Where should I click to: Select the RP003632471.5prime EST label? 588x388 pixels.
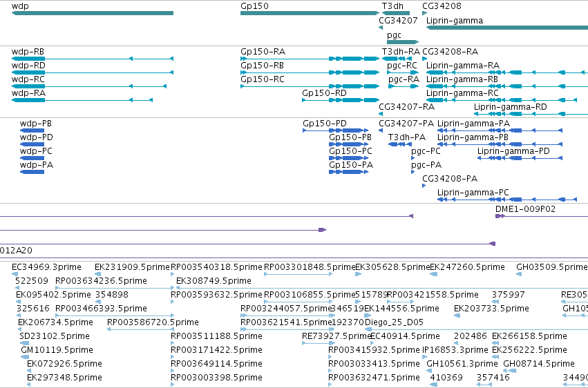point(374,378)
